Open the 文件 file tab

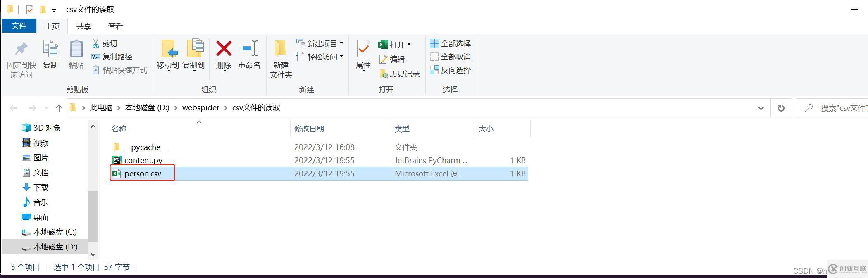[x=19, y=26]
